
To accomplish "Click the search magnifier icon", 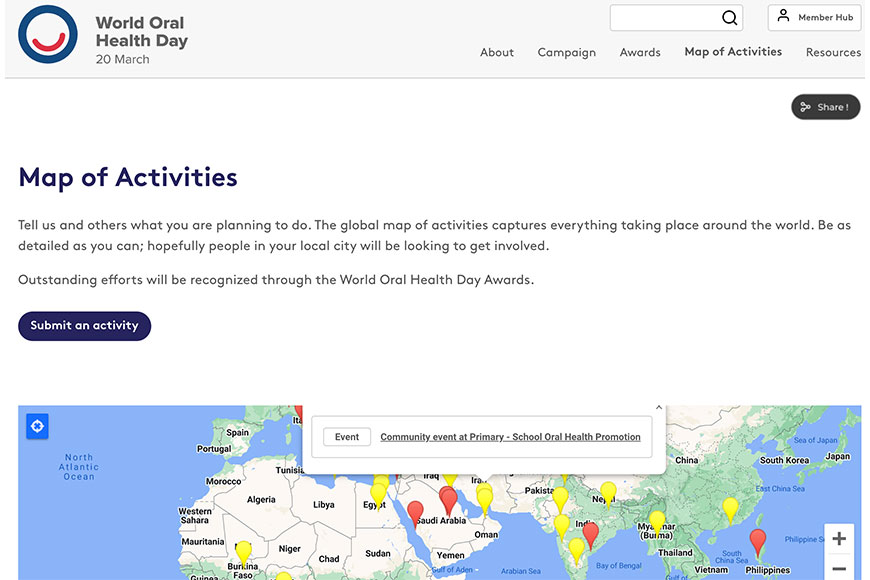I will tap(729, 18).
